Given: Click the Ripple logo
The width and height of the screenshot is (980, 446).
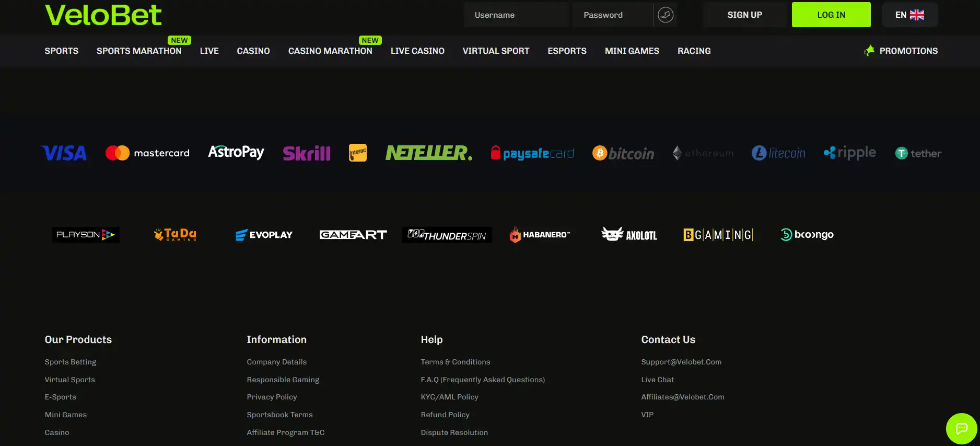Looking at the screenshot, I should 850,153.
